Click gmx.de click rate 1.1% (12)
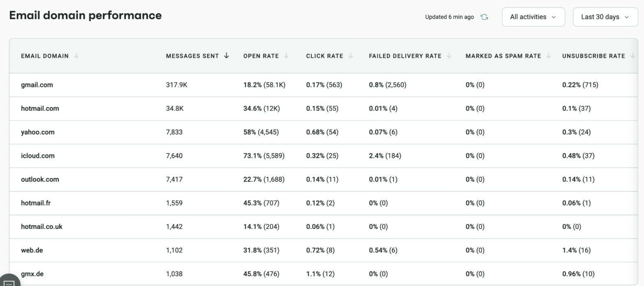Viewport: 644px width, 286px height. click(x=320, y=274)
